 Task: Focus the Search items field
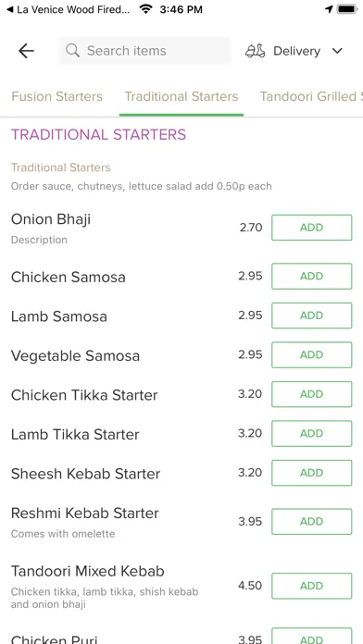tap(144, 51)
